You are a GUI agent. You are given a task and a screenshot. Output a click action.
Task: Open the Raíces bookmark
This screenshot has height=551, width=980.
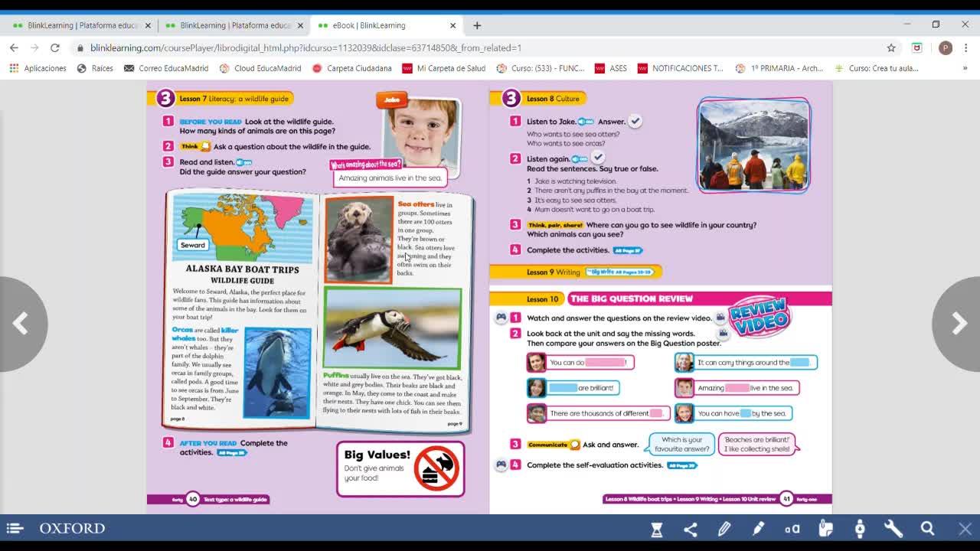click(x=95, y=68)
